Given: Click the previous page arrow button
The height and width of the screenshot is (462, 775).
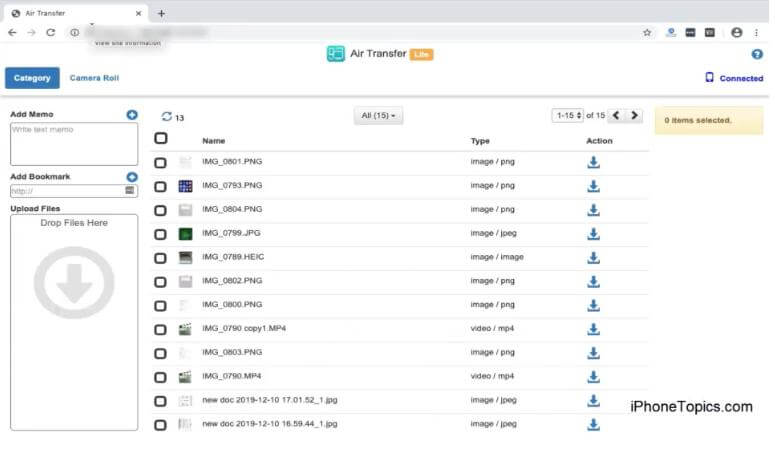Looking at the screenshot, I should coord(616,116).
